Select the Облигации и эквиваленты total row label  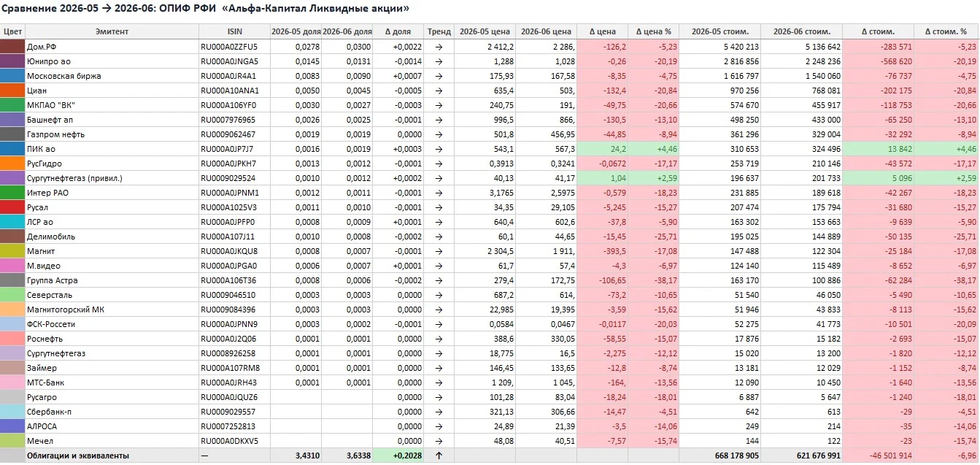point(112,456)
